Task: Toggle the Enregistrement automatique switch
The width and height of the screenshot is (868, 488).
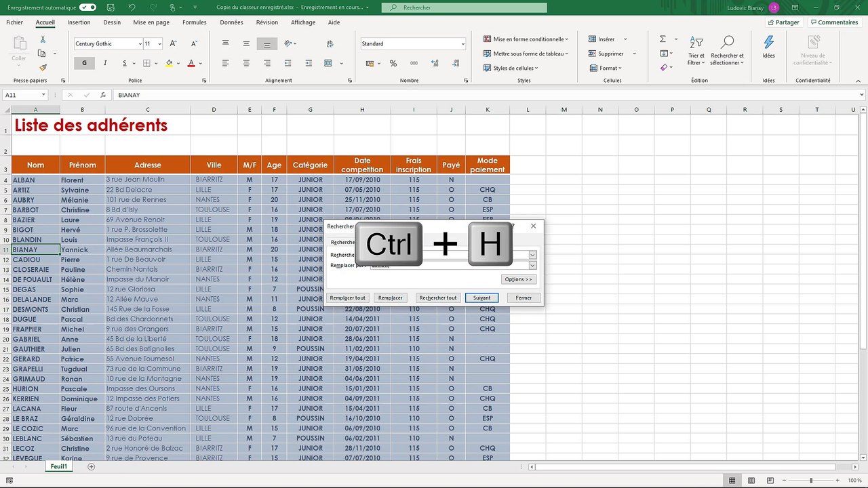Action: [87, 7]
